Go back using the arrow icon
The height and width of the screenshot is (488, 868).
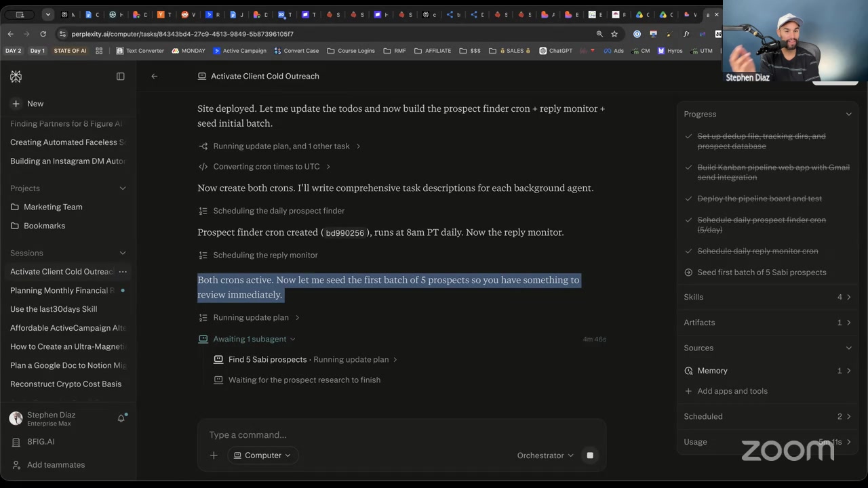point(155,77)
